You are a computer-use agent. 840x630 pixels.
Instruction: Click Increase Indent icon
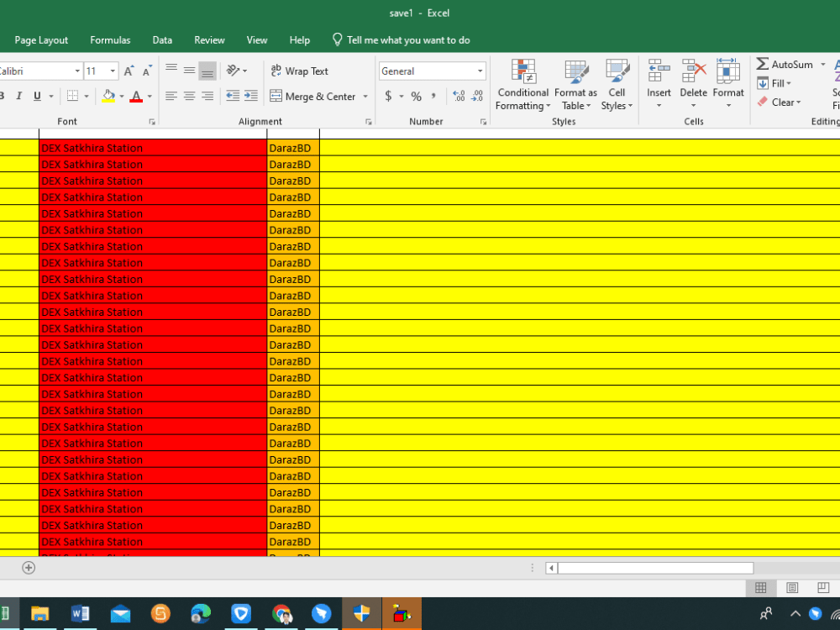(x=251, y=96)
